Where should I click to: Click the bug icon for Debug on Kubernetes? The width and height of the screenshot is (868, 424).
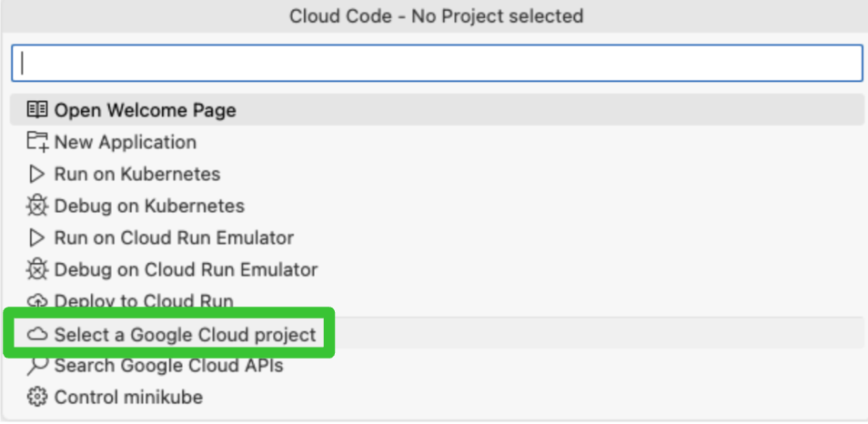[x=37, y=207]
